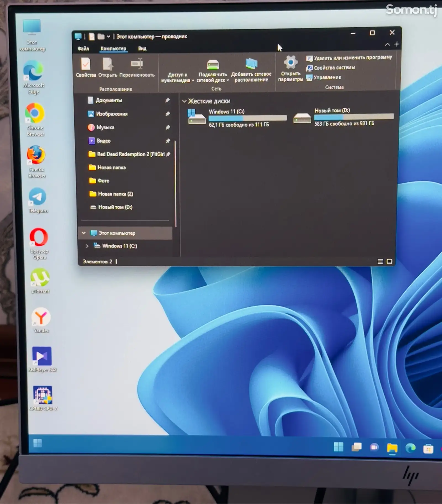Image resolution: width=442 pixels, height=504 pixels.
Task: Click the Open ribbon button
Action: click(x=108, y=67)
